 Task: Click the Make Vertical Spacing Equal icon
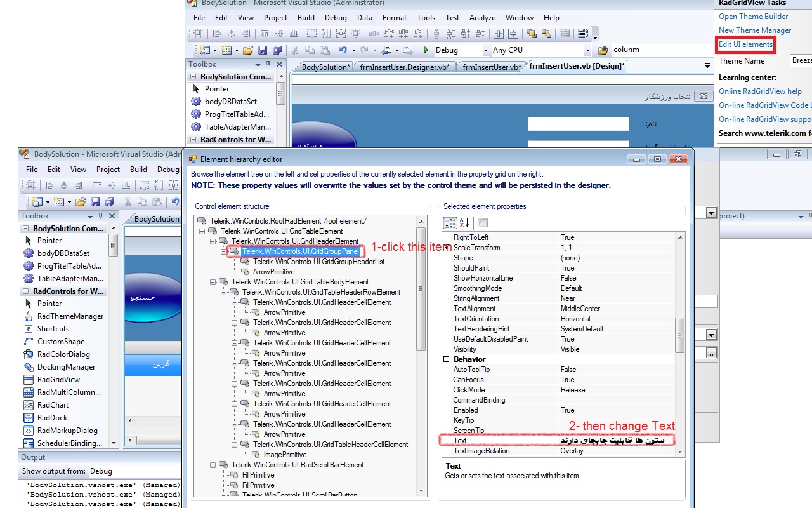pos(436,34)
